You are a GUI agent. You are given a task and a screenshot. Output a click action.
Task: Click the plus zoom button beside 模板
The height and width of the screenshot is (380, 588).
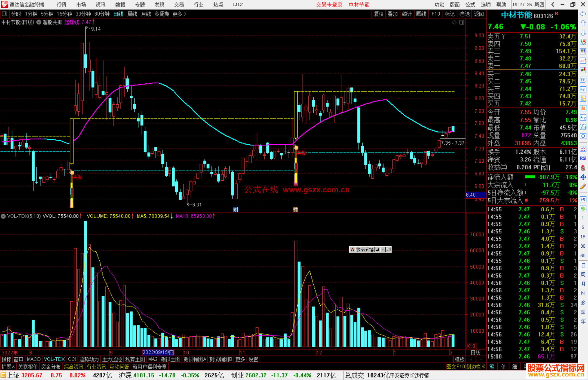471,359
